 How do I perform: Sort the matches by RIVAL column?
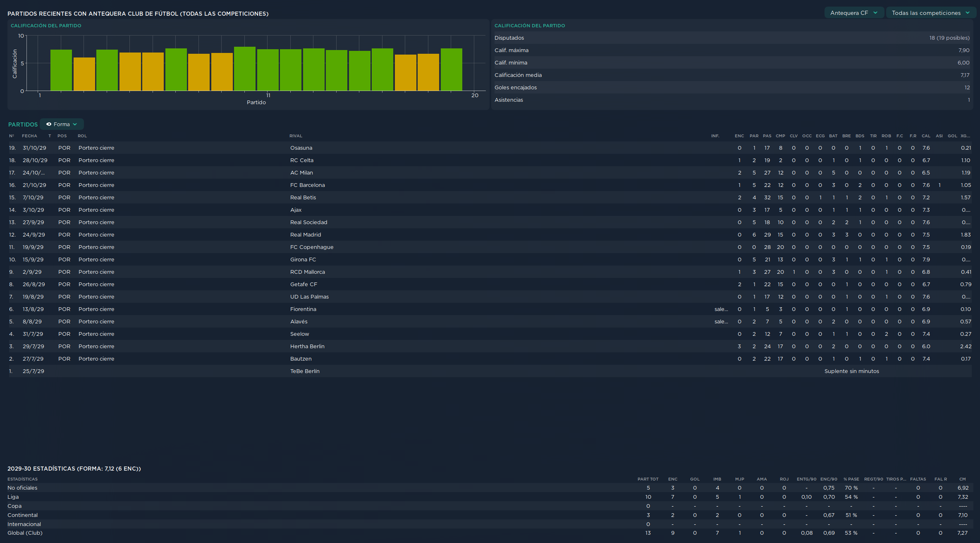296,136
